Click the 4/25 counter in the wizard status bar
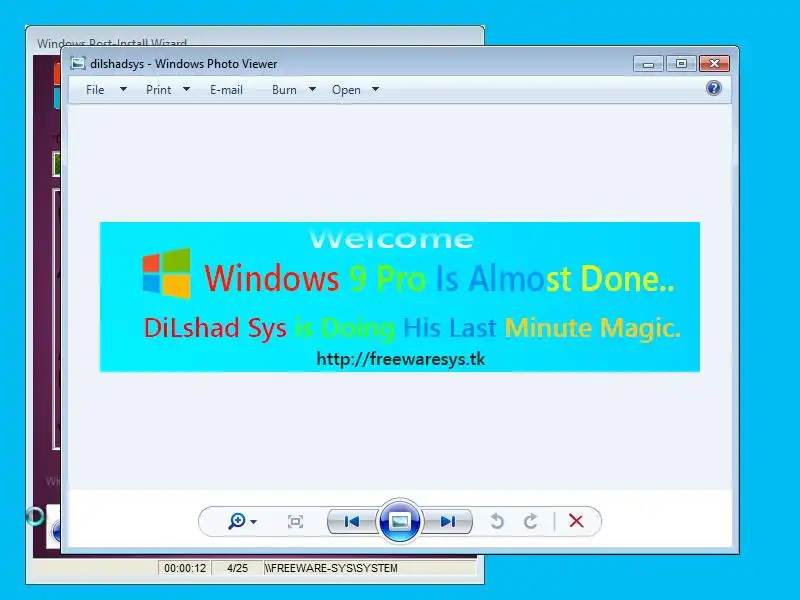Viewport: 800px width, 600px height. point(237,568)
